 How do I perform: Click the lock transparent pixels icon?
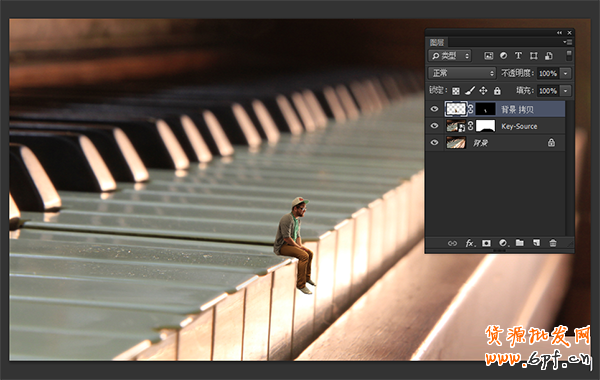pos(455,91)
